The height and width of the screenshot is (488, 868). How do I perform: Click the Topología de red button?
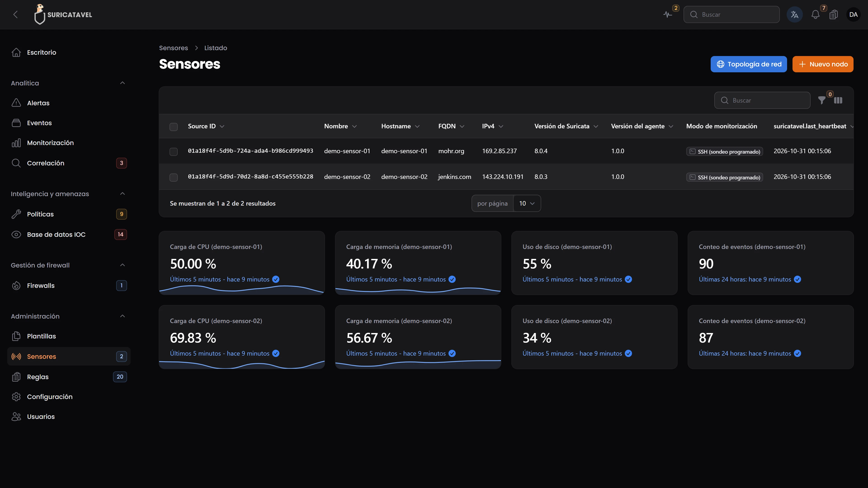point(749,64)
